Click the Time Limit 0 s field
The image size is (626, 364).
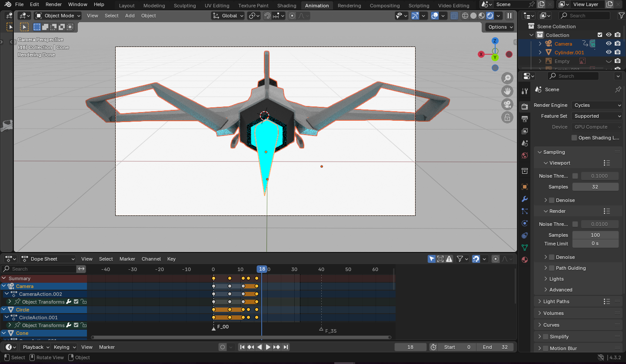click(595, 243)
